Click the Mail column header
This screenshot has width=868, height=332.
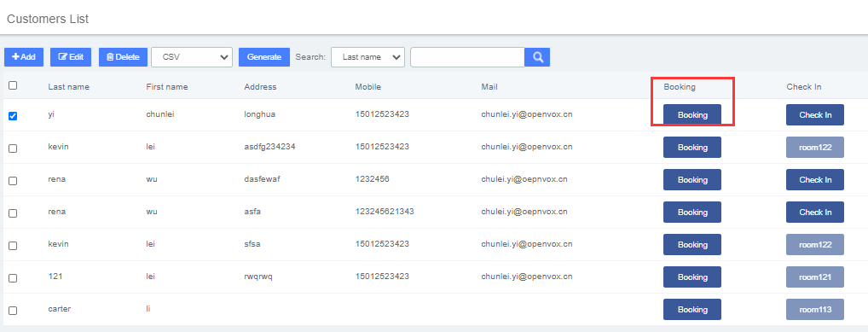coord(489,87)
